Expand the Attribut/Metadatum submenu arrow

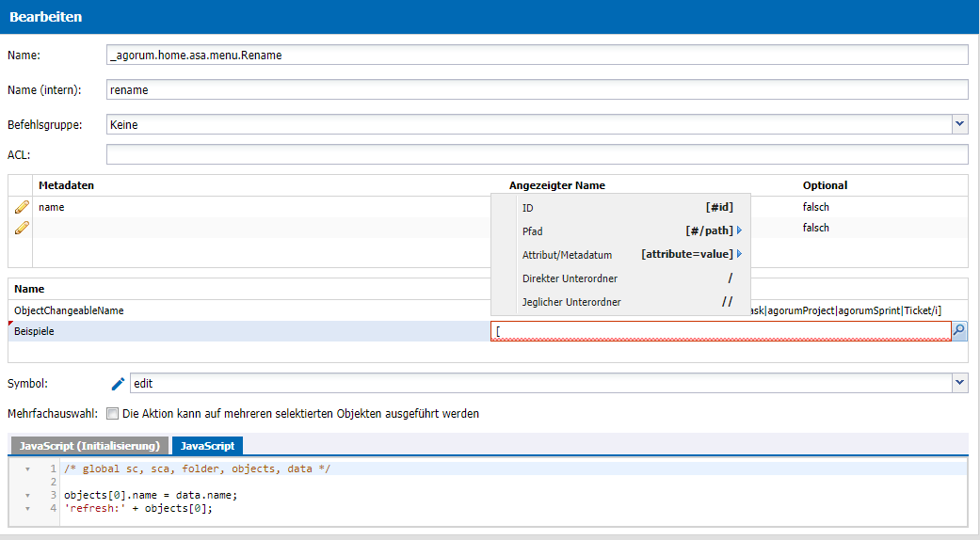coord(739,254)
